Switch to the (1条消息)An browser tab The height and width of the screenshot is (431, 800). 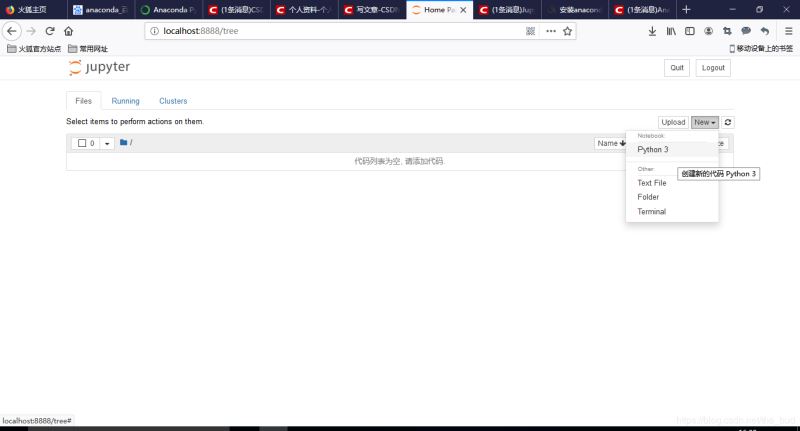click(x=642, y=10)
